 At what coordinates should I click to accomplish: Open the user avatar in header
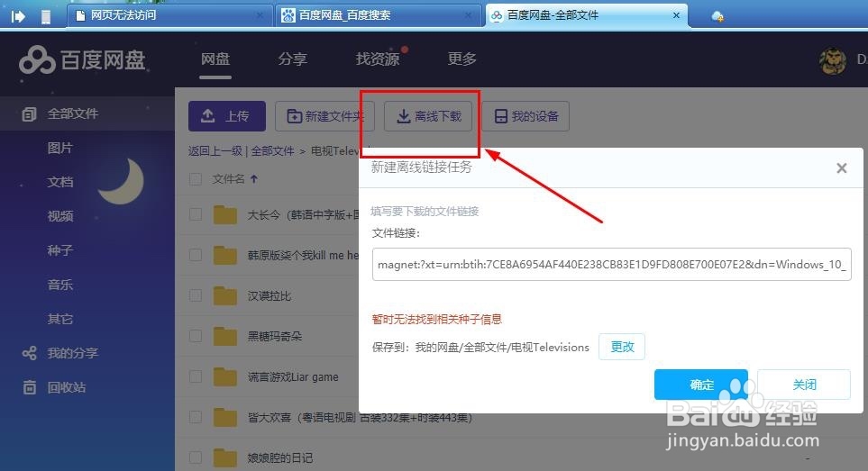[833, 61]
